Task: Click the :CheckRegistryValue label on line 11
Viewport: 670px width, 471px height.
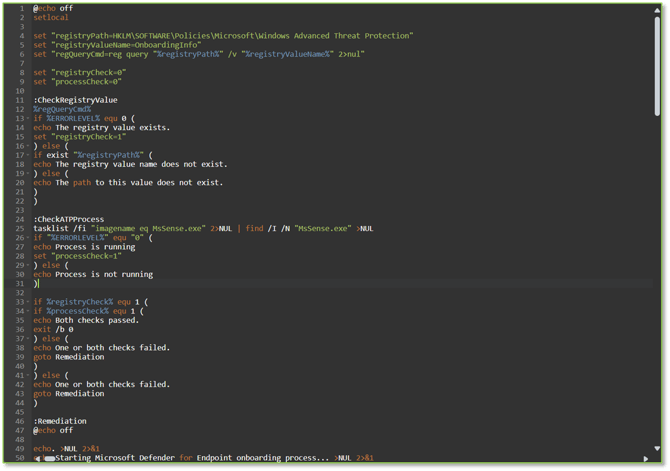Action: 75,100
